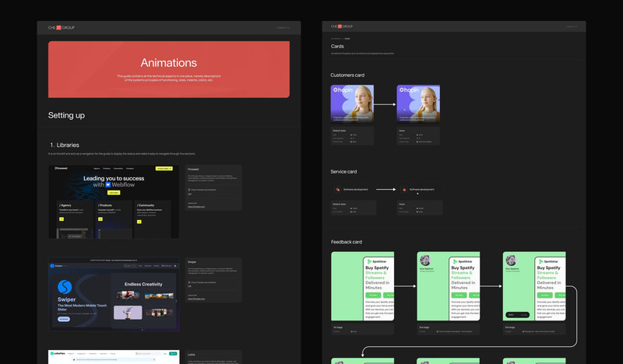Open the Finsweet library link URL

pyautogui.click(x=196, y=207)
